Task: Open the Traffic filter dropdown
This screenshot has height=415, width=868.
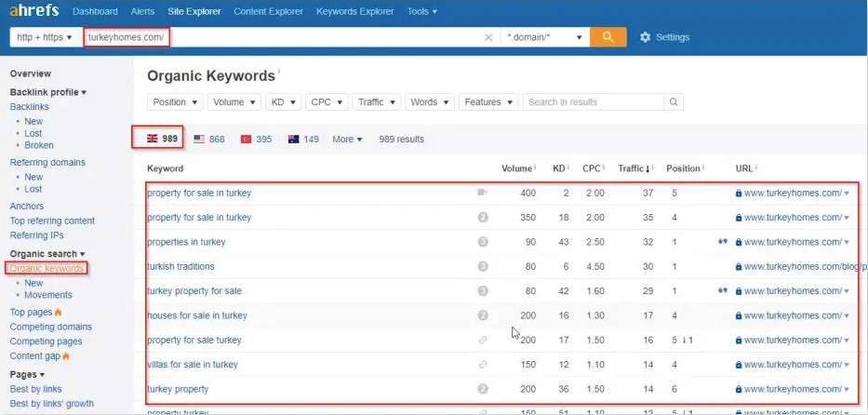Action: point(377,101)
